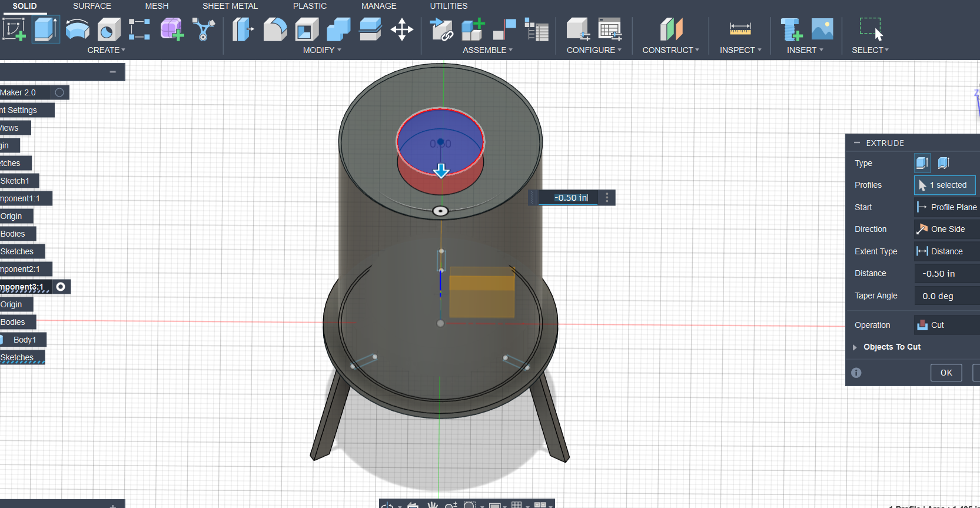This screenshot has width=980, height=508.
Task: Toggle the component3:1 activation radio button
Action: pyautogui.click(x=61, y=287)
